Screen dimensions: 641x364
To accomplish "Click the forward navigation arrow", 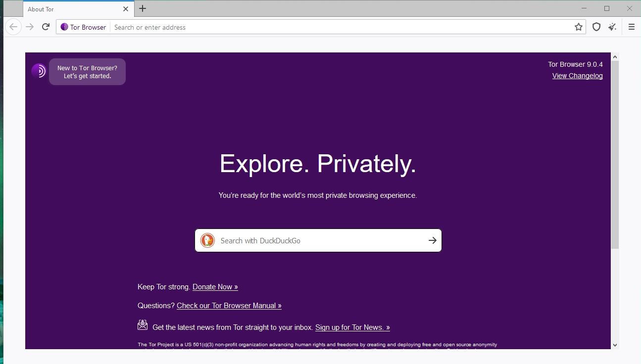I will (30, 27).
